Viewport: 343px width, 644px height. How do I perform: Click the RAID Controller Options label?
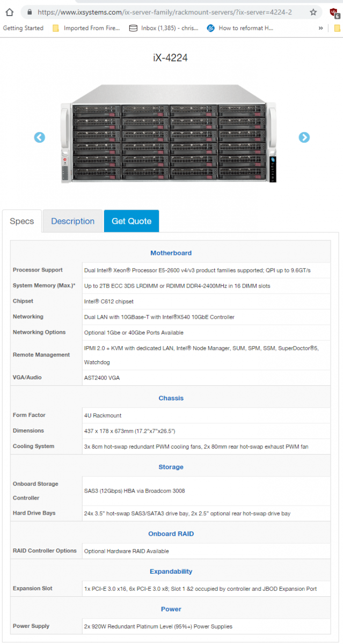click(x=45, y=551)
